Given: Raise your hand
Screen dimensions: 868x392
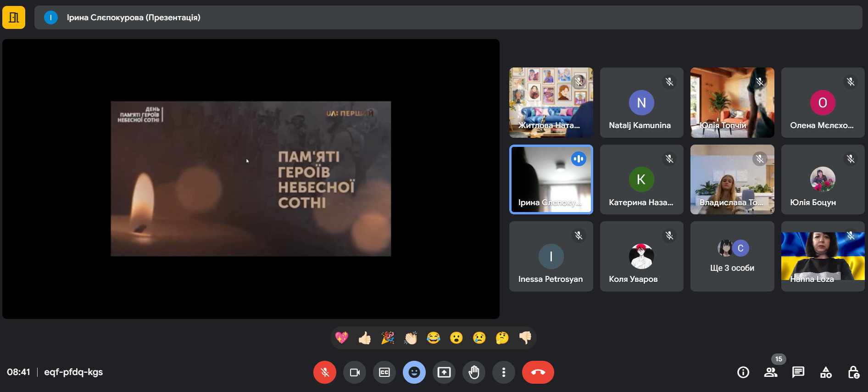Looking at the screenshot, I should [473, 372].
